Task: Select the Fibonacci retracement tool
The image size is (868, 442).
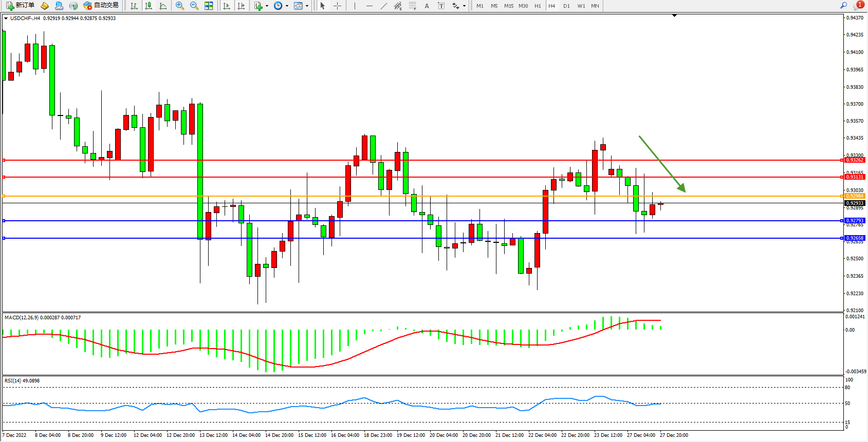Action: tap(412, 6)
